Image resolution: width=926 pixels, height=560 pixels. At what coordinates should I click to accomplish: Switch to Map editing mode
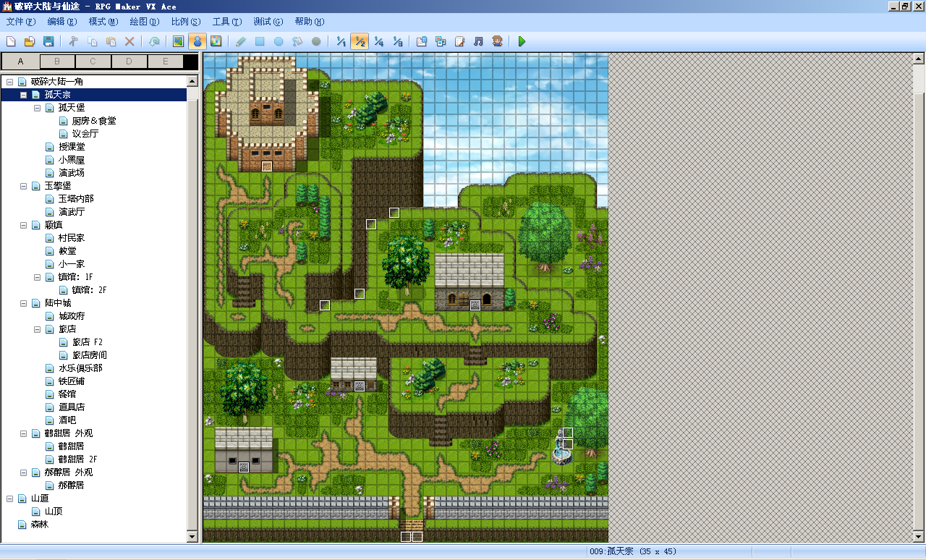[179, 41]
